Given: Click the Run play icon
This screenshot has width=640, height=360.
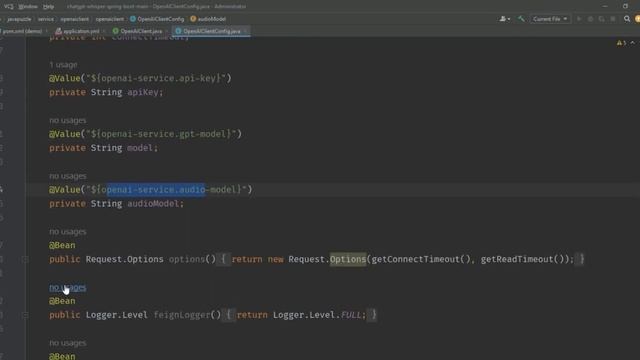Looking at the screenshot, I should (579, 19).
